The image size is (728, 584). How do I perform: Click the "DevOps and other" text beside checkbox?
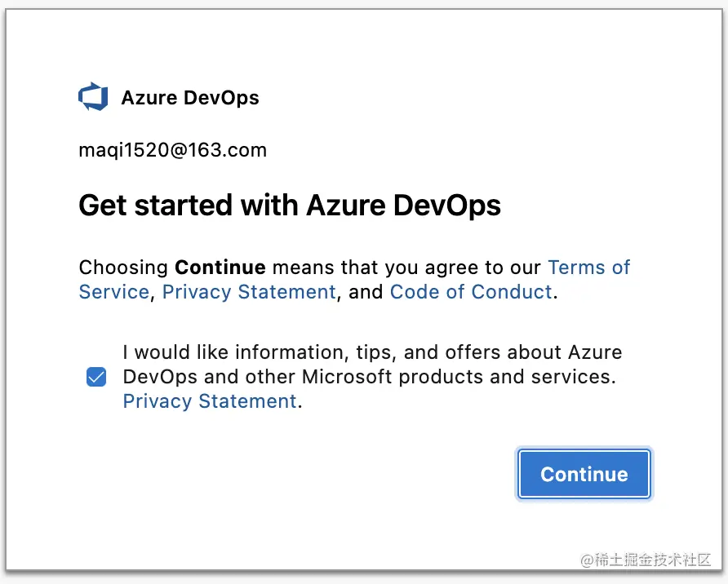[209, 377]
